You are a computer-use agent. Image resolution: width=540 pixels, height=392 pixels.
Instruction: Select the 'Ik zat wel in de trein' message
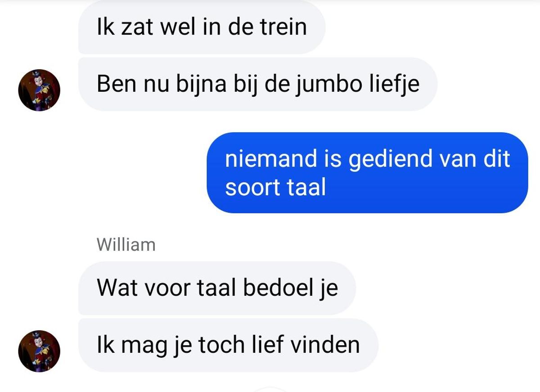pyautogui.click(x=202, y=27)
